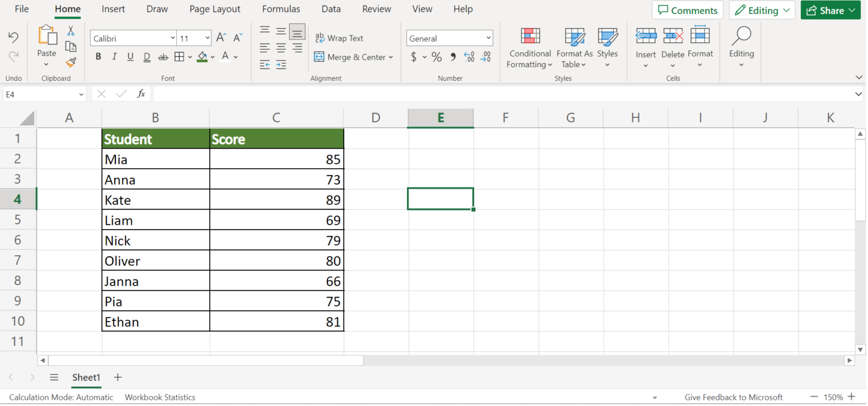The image size is (868, 406).
Task: Click the Increase Font Size icon
Action: pos(222,38)
